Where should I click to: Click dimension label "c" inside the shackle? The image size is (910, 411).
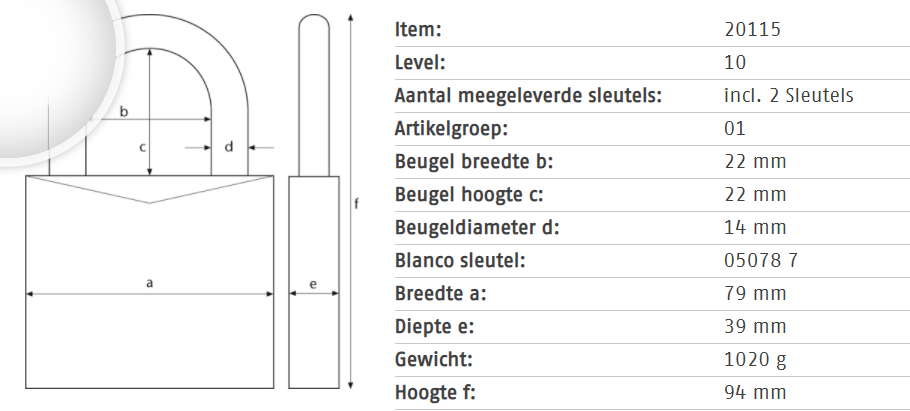pos(143,147)
